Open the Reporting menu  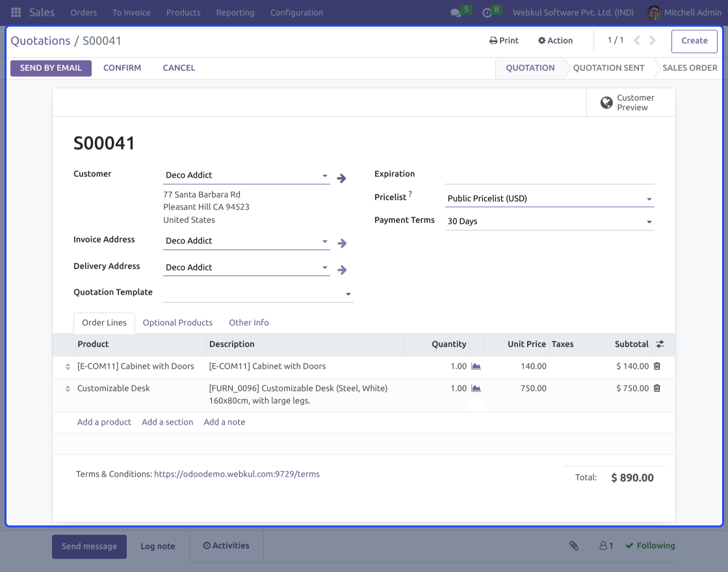click(x=235, y=12)
